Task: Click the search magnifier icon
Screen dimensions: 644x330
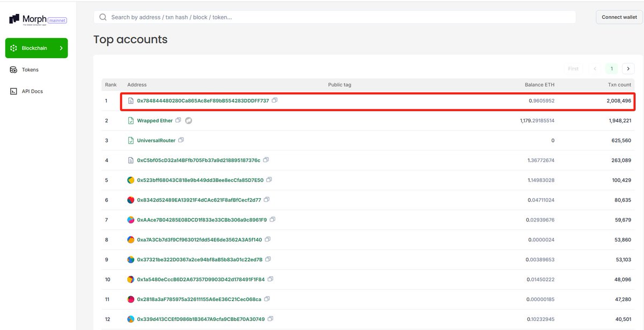Action: pos(103,17)
